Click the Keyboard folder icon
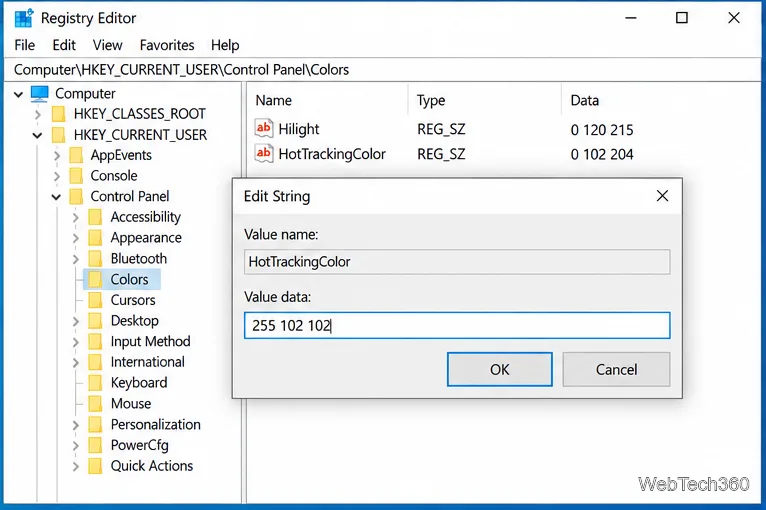 click(x=95, y=383)
